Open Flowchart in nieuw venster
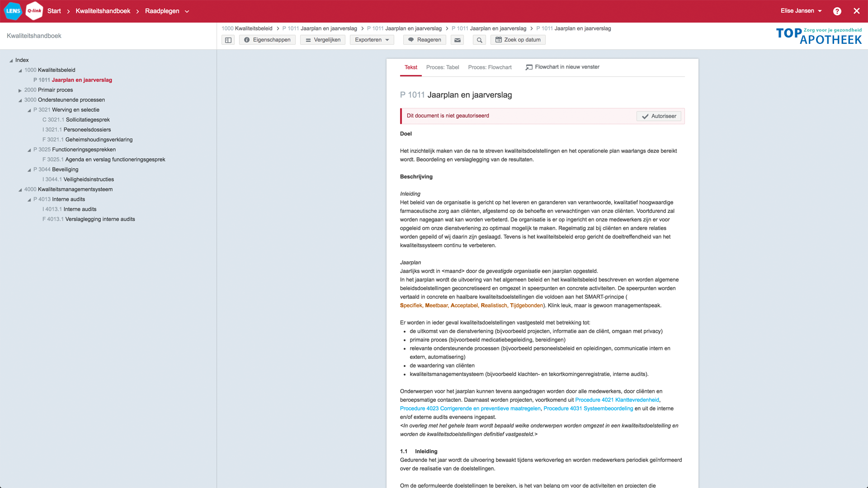Image resolution: width=868 pixels, height=488 pixels. tap(562, 67)
